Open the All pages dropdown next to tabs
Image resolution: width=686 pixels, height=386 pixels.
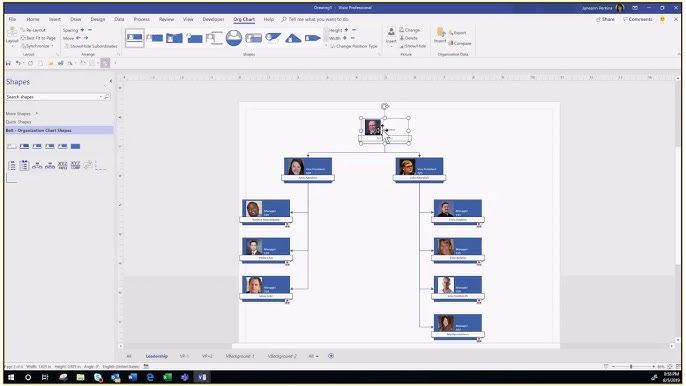click(x=313, y=356)
